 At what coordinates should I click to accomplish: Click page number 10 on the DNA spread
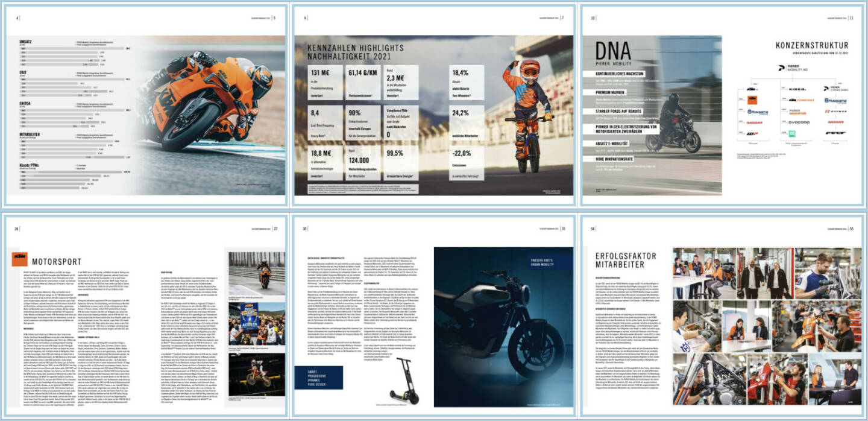pyautogui.click(x=593, y=18)
